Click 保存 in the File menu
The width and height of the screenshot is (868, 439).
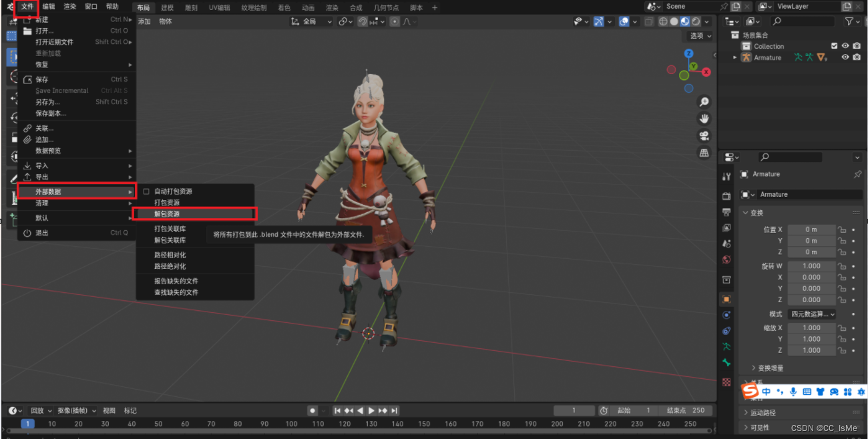(x=77, y=79)
